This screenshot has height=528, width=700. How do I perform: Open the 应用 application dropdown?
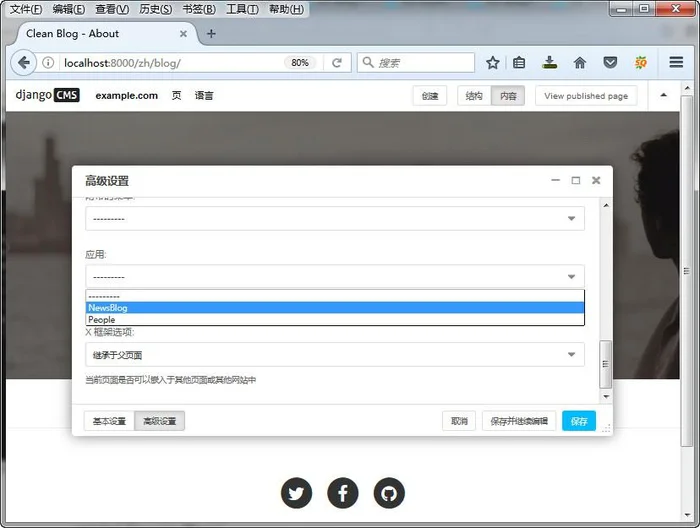[335, 277]
